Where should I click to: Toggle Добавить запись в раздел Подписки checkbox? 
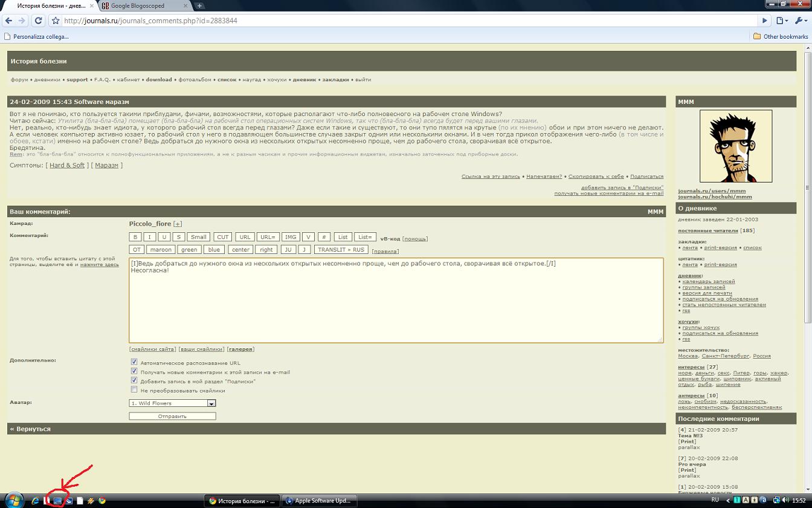point(134,380)
